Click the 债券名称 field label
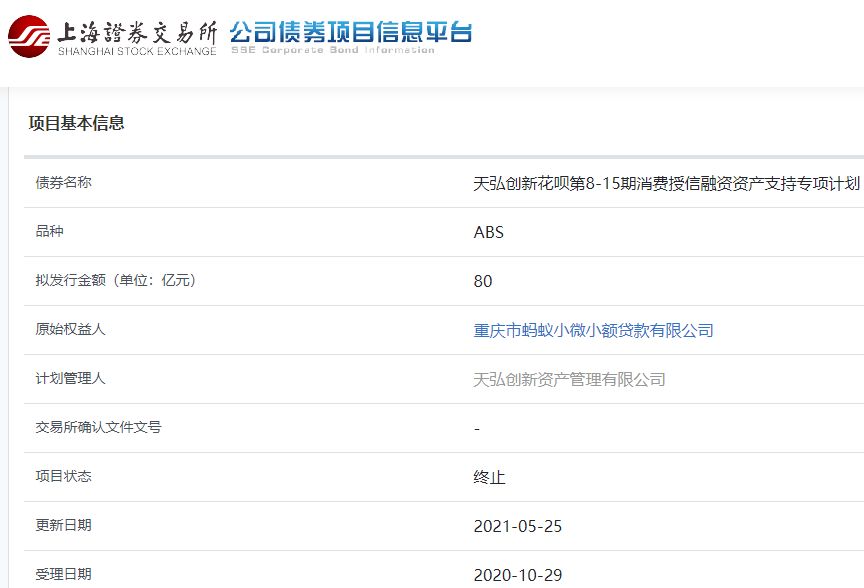Image resolution: width=864 pixels, height=588 pixels. pyautogui.click(x=63, y=182)
